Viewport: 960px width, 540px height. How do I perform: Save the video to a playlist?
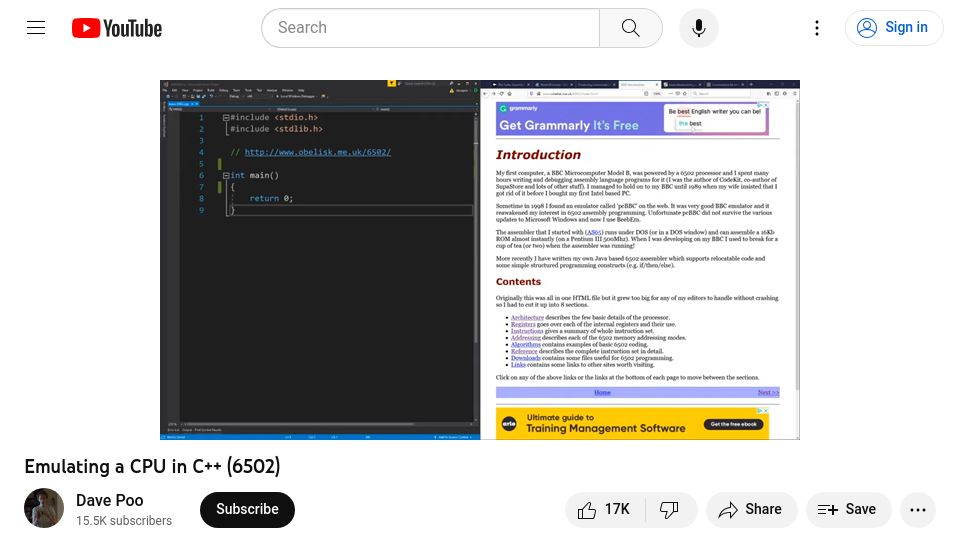click(x=848, y=509)
